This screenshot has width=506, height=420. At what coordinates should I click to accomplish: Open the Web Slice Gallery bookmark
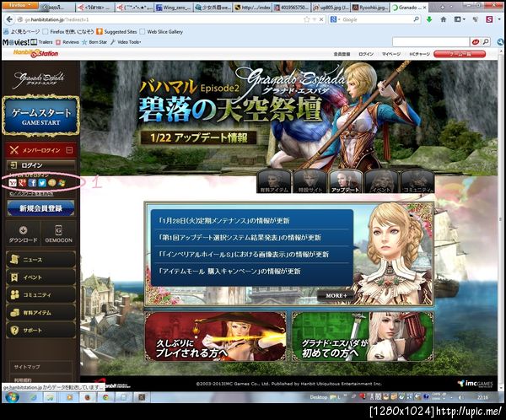[x=161, y=32]
